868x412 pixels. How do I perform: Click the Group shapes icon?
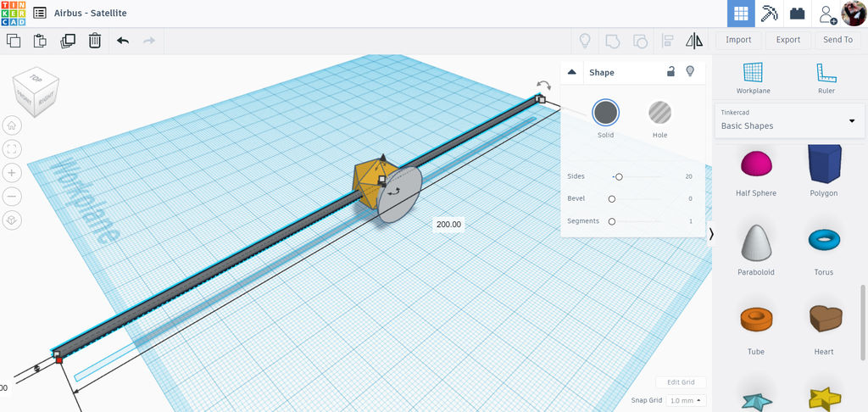[612, 41]
